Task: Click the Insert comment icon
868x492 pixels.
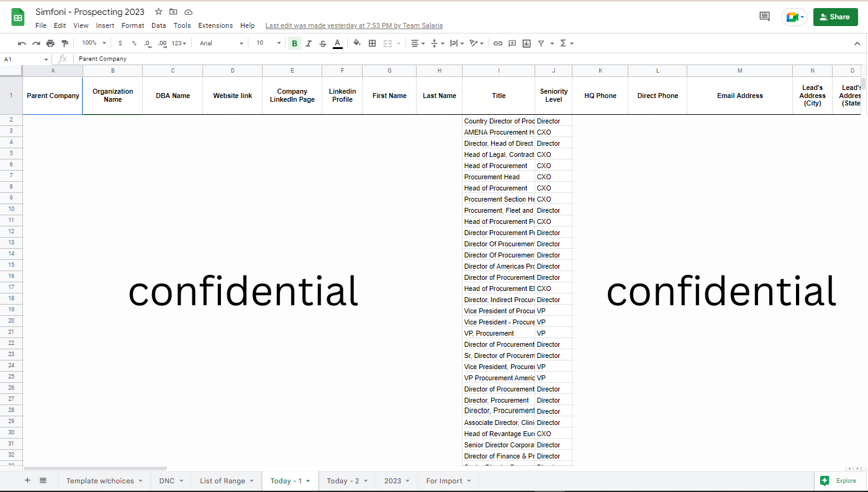Action: click(512, 43)
